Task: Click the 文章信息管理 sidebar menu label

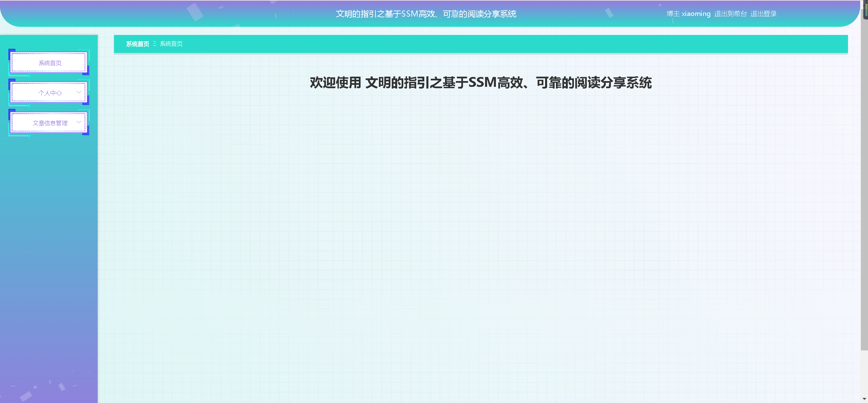Action: pos(50,123)
